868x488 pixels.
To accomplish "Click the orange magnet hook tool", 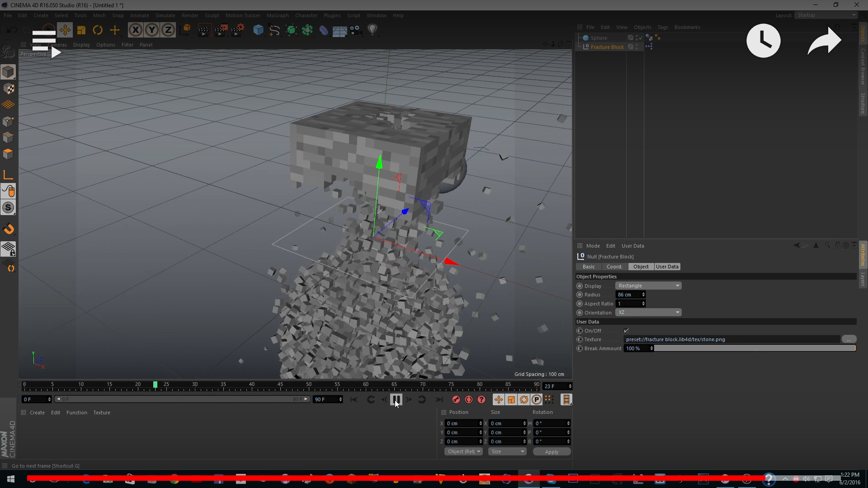I will (x=8, y=229).
